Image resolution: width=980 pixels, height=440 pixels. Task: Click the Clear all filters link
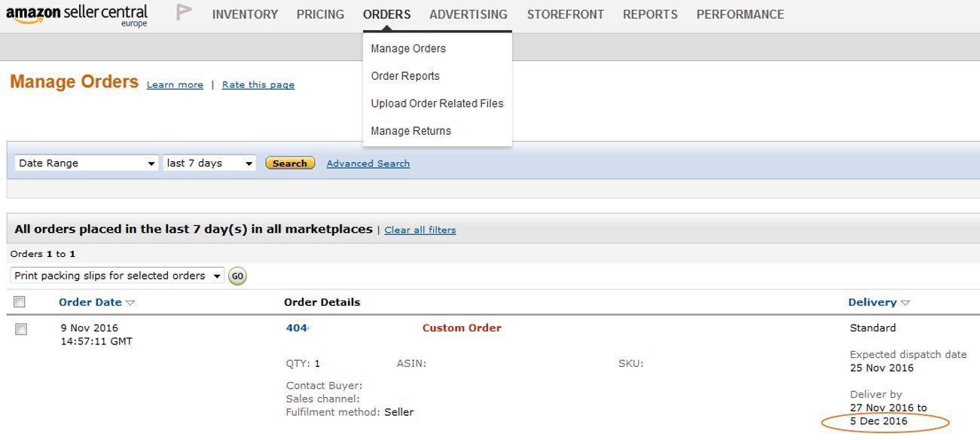(420, 230)
